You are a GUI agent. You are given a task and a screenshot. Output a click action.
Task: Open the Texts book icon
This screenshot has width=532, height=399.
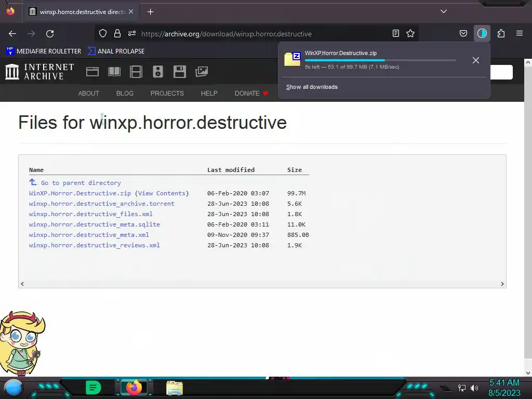click(x=114, y=72)
